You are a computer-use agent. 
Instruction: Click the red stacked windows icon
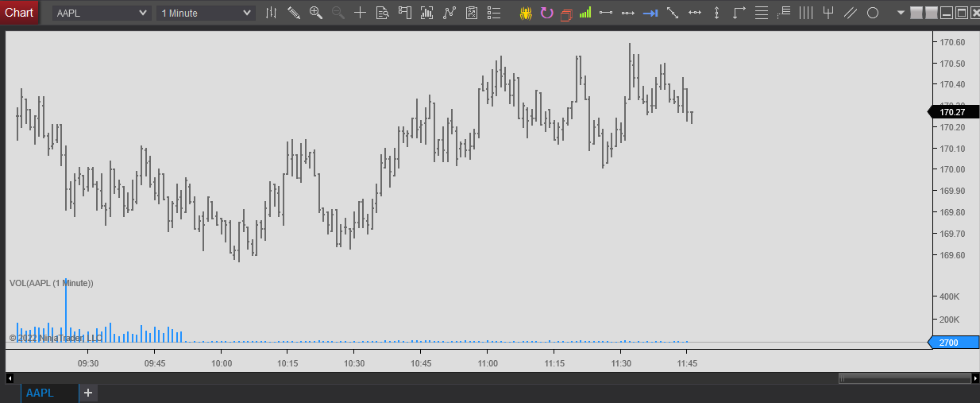tap(566, 14)
